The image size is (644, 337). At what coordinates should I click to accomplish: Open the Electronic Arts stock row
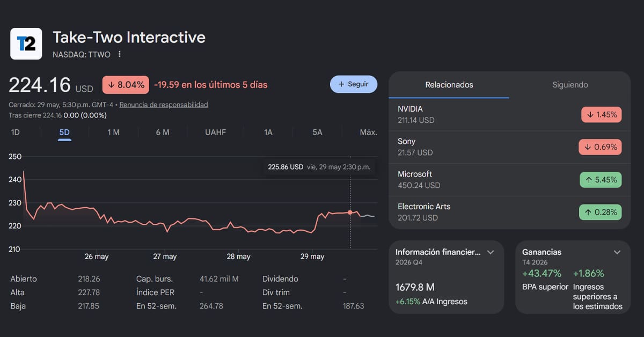click(x=509, y=212)
